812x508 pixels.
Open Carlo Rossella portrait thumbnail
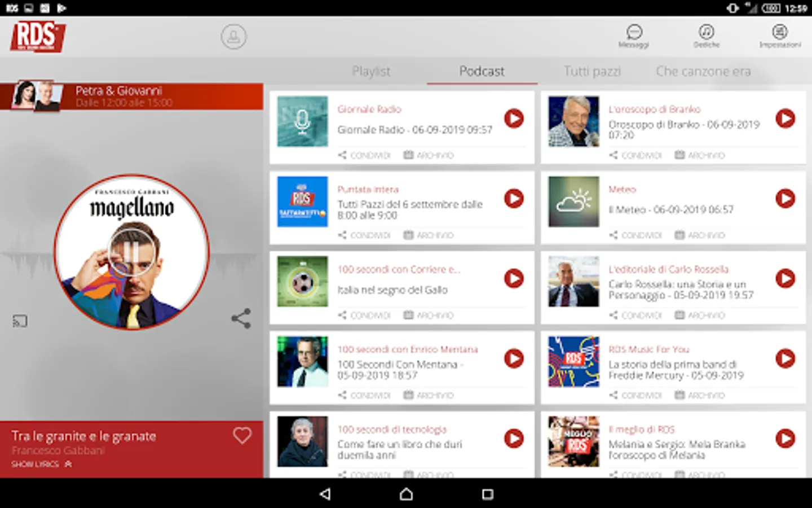point(573,282)
